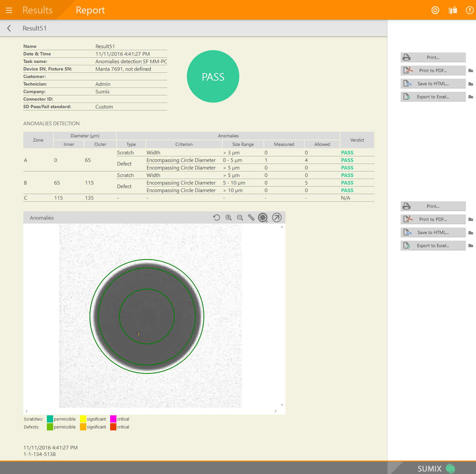Open anomalies image in external view arrow

(277, 218)
